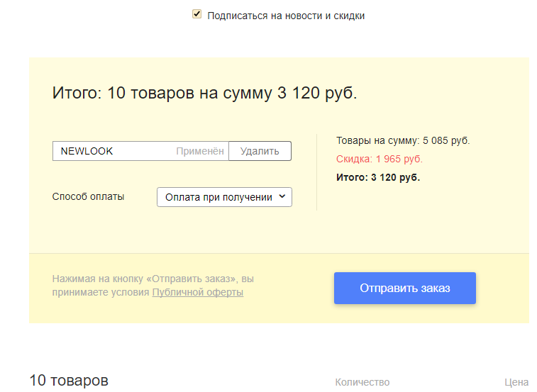The height and width of the screenshot is (392, 537).
Task: Remove promo code with «Удалить» button
Action: (260, 151)
